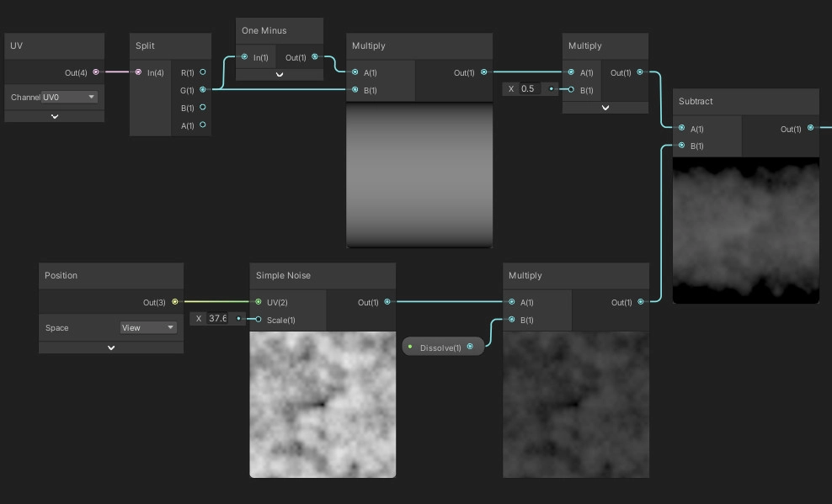Image resolution: width=832 pixels, height=504 pixels.
Task: Click the Dissolve property output port
Action: pyautogui.click(x=470, y=347)
